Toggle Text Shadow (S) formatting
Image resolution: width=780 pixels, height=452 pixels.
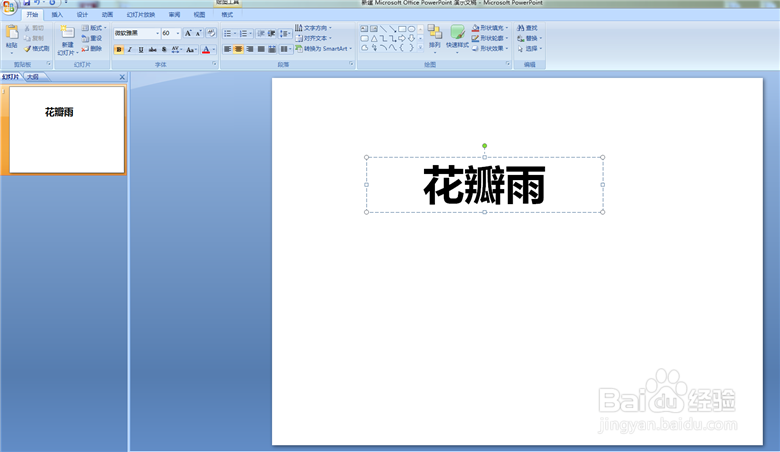tap(164, 50)
